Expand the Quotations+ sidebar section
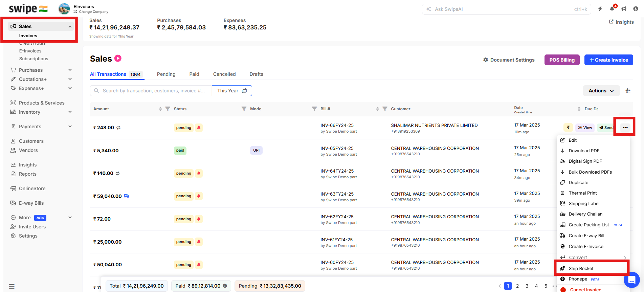Image resolution: width=644 pixels, height=292 pixels. (x=70, y=79)
